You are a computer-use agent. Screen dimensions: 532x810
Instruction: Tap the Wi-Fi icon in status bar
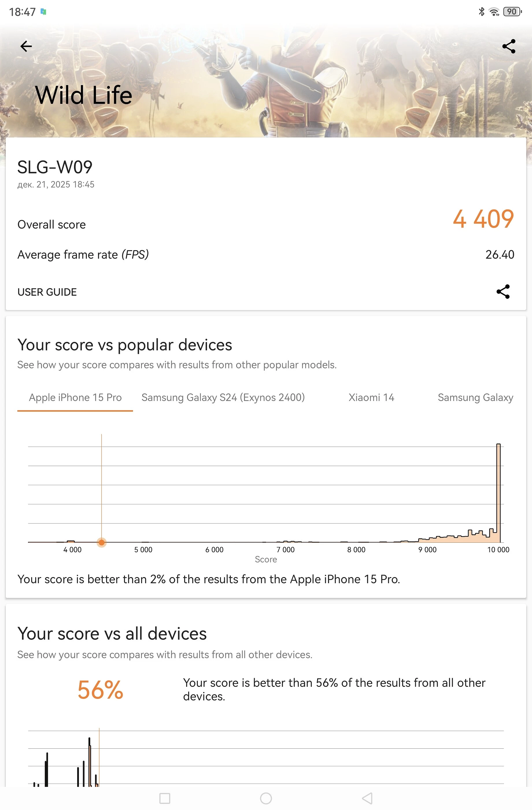494,12
